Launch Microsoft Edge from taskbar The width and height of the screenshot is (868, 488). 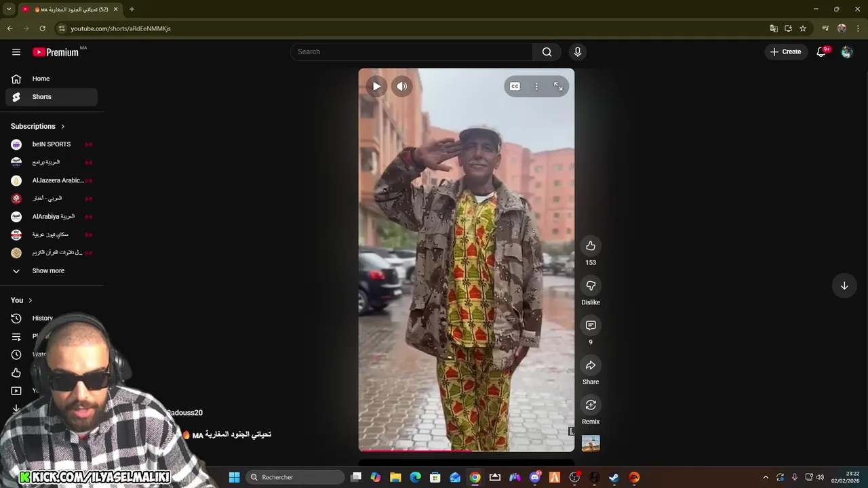(x=415, y=477)
